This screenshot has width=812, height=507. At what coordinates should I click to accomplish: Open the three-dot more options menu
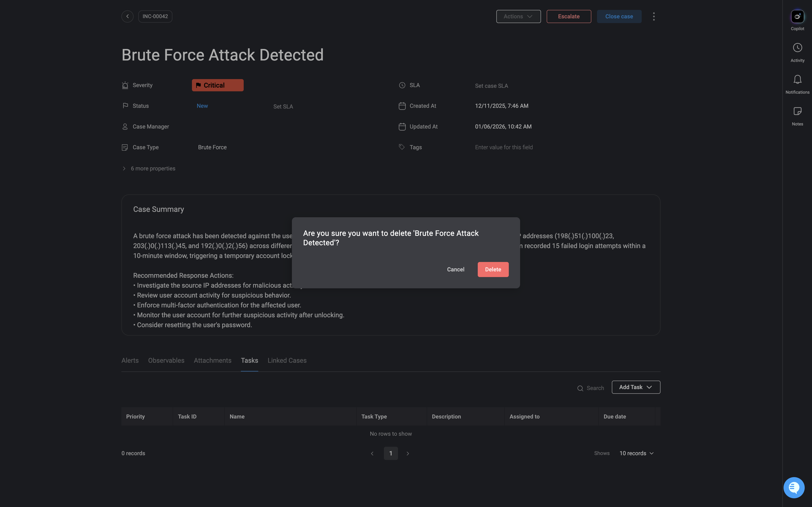tap(653, 16)
